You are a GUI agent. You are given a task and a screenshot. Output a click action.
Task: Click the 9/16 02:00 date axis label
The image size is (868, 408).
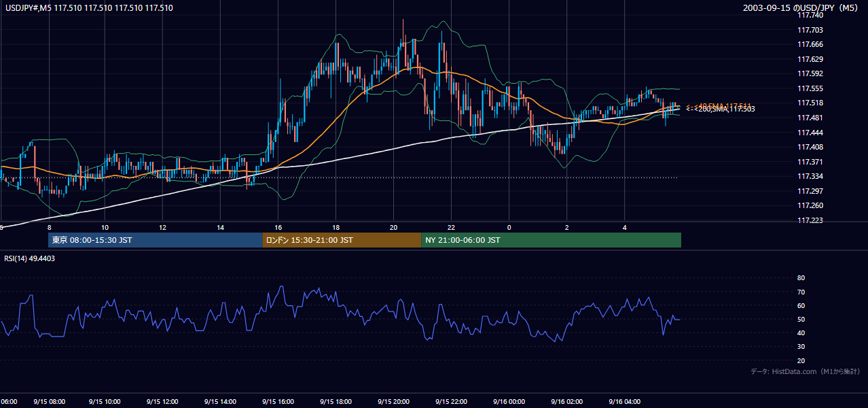coord(566,402)
